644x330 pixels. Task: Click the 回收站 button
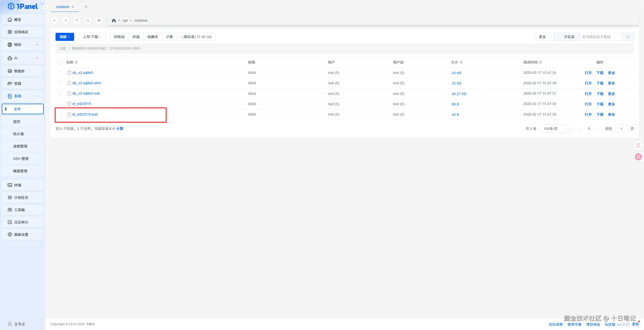tap(119, 37)
